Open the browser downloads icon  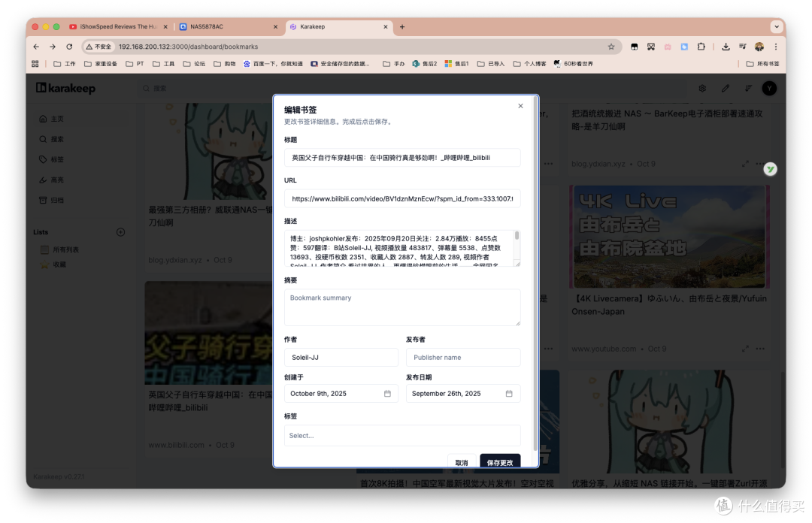point(726,47)
